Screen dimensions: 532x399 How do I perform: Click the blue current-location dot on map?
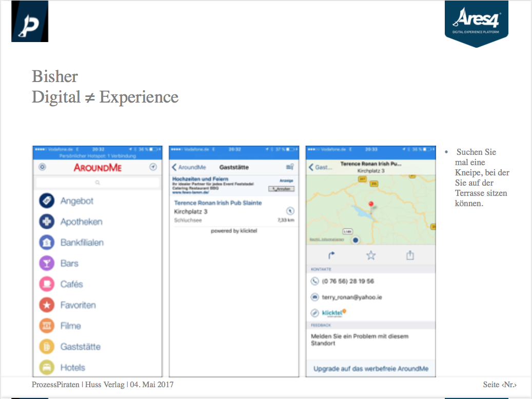tap(355, 240)
